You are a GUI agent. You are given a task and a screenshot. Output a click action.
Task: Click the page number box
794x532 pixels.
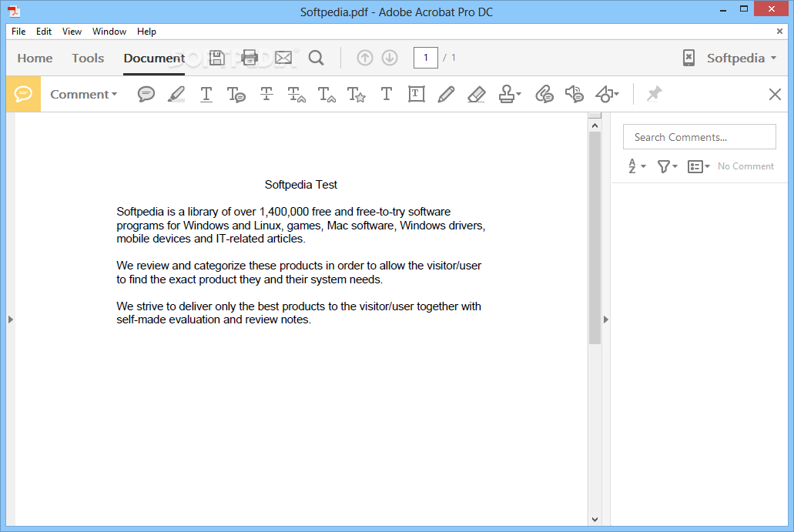click(x=425, y=58)
